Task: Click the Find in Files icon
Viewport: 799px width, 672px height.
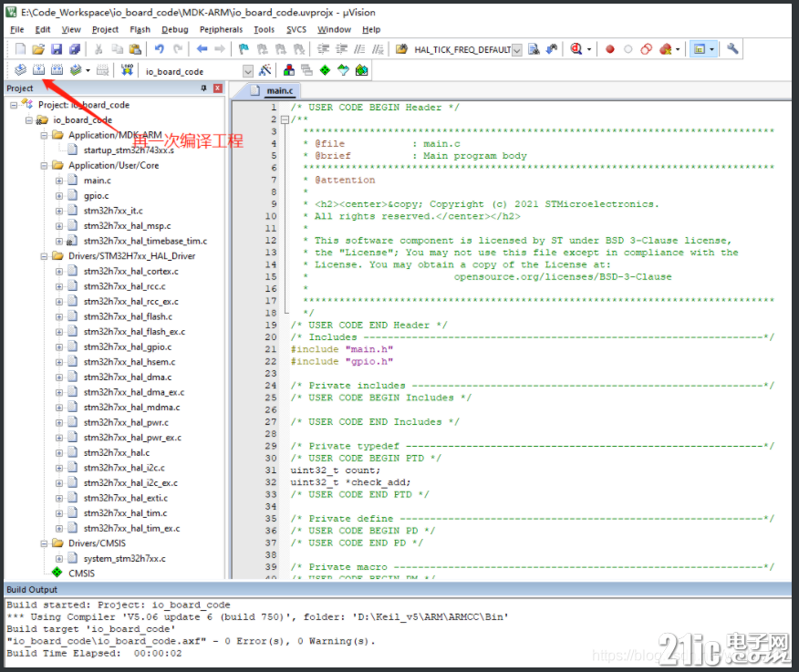Action: pos(401,49)
